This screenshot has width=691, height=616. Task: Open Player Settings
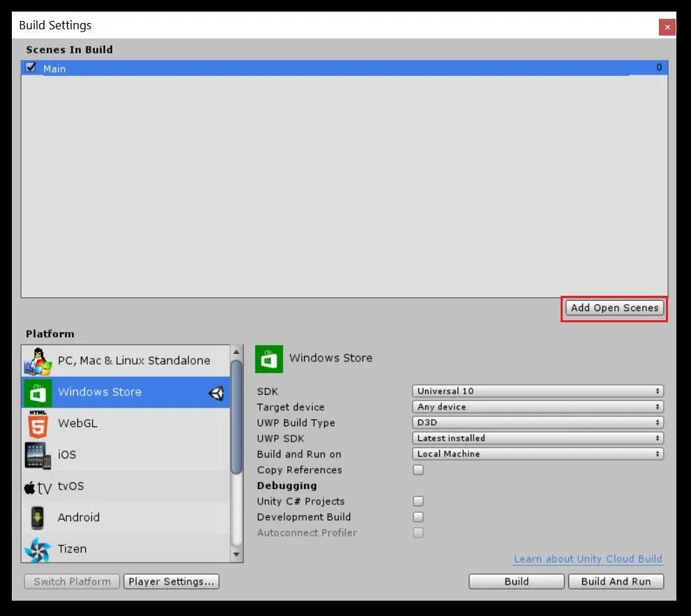pos(171,582)
